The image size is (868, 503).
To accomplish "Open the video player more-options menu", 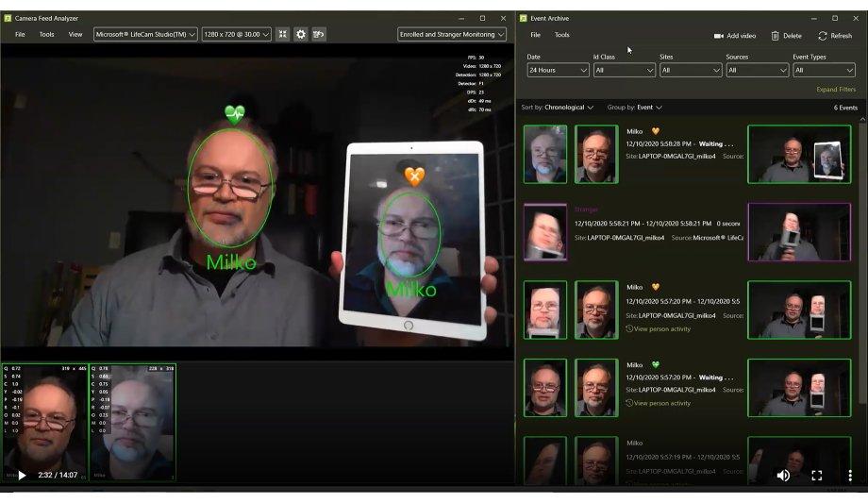I will click(850, 476).
